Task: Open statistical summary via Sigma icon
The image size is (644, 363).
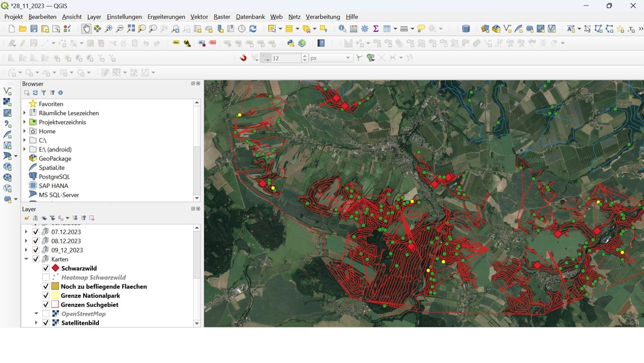Action: pos(376,29)
